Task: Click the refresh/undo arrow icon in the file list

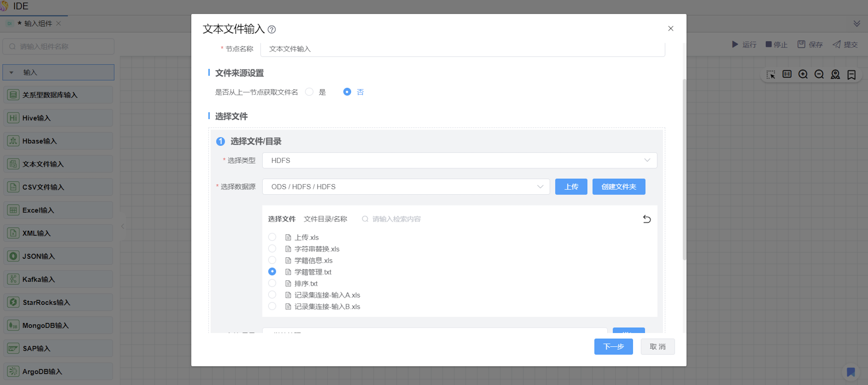Action: (646, 219)
